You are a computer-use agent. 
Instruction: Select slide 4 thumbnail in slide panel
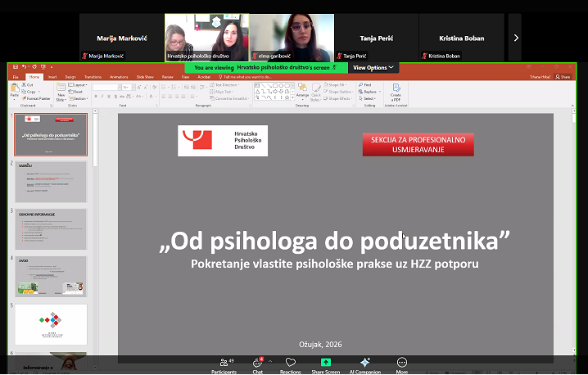pos(50,277)
